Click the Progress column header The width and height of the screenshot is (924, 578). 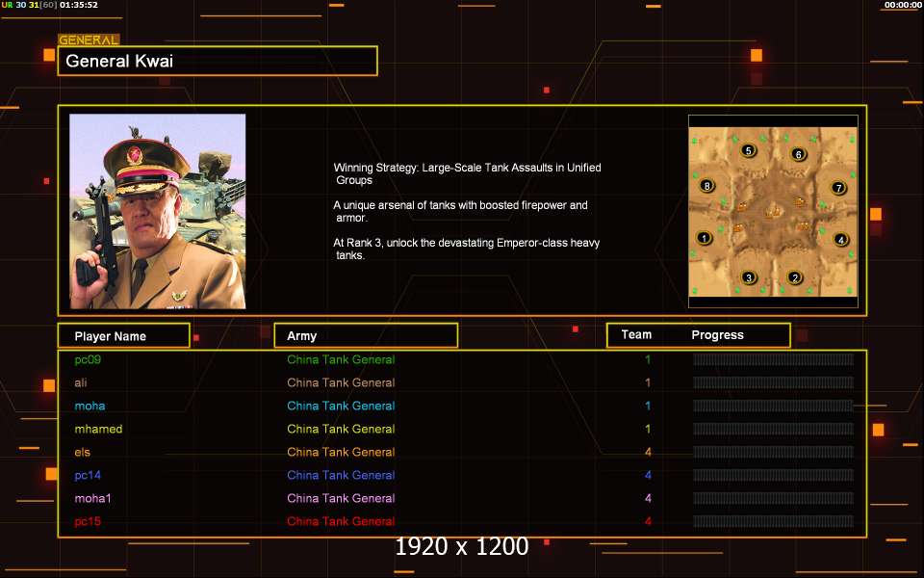tap(717, 335)
